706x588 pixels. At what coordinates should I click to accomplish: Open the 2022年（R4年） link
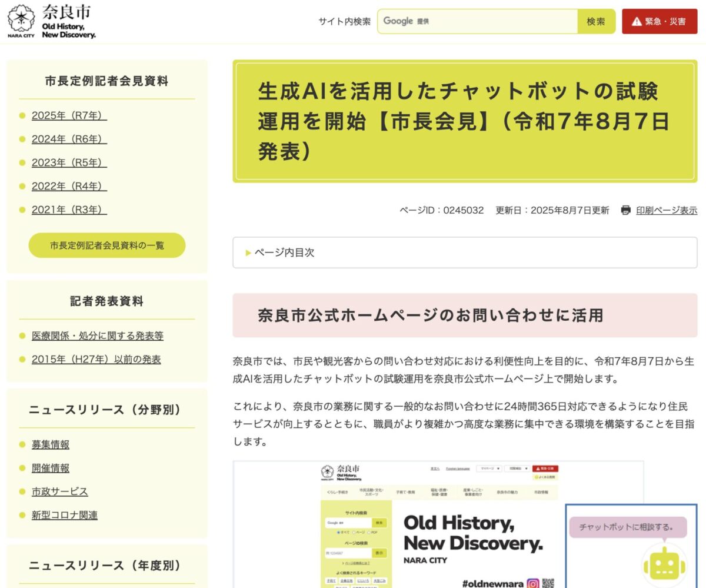pyautogui.click(x=69, y=186)
